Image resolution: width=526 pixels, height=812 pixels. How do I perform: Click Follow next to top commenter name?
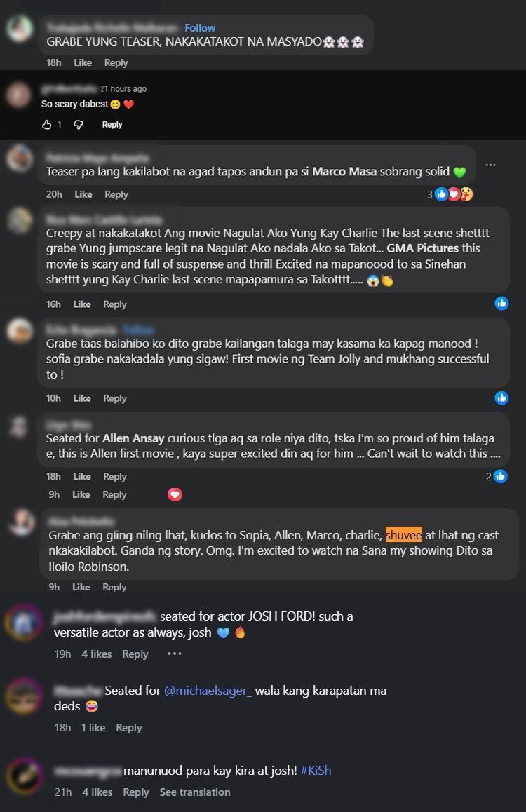tap(200, 28)
